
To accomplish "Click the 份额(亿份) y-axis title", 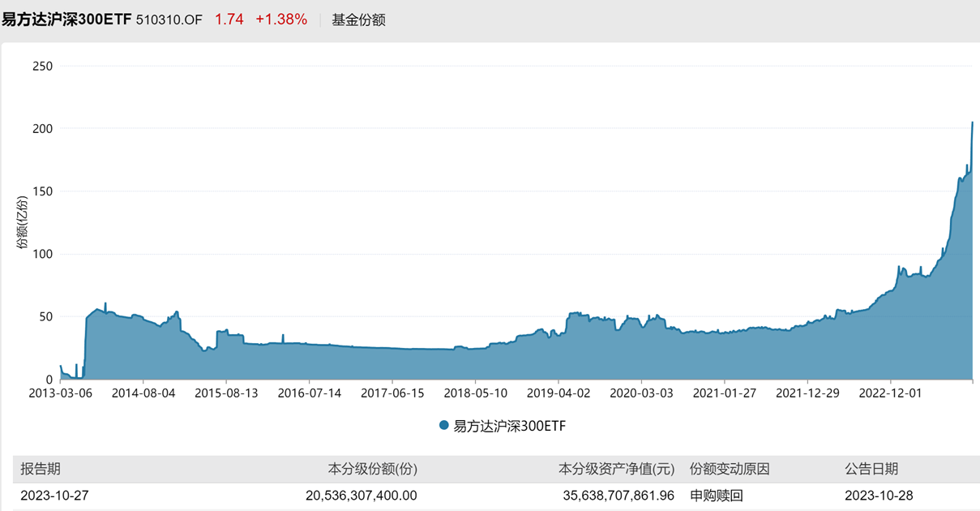I will click(x=24, y=222).
